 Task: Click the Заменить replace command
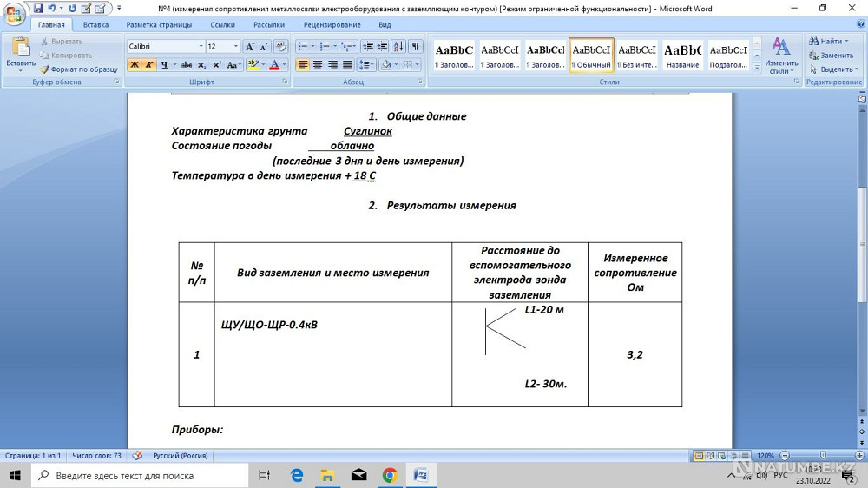click(x=832, y=56)
